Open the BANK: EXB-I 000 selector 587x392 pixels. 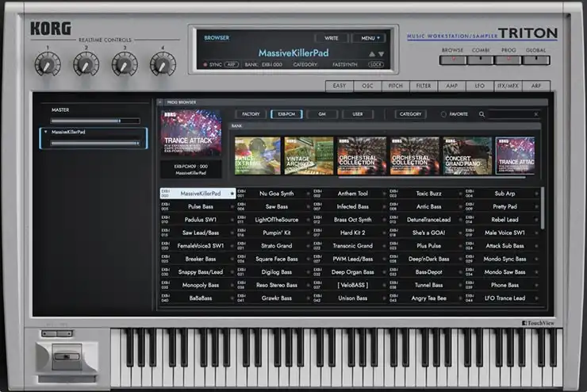coord(263,65)
